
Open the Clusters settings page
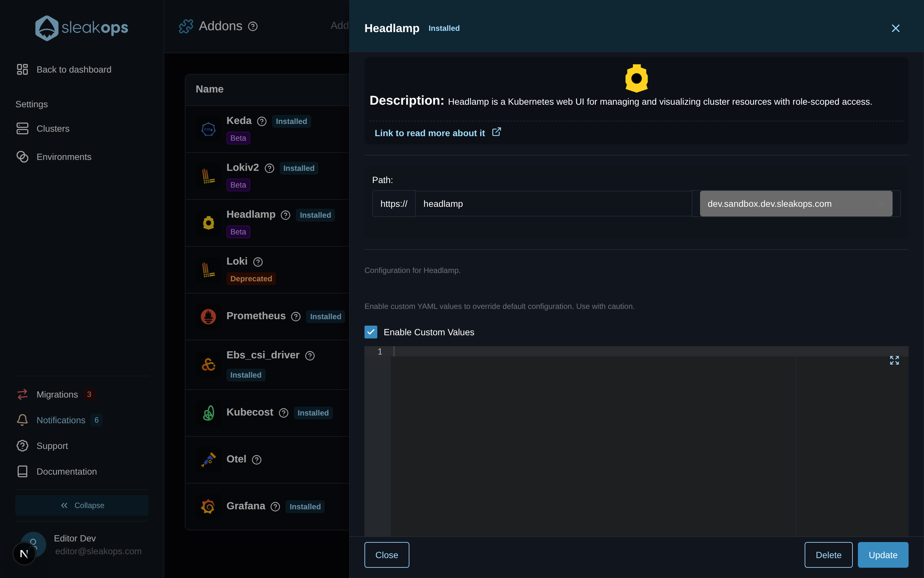coord(43,128)
